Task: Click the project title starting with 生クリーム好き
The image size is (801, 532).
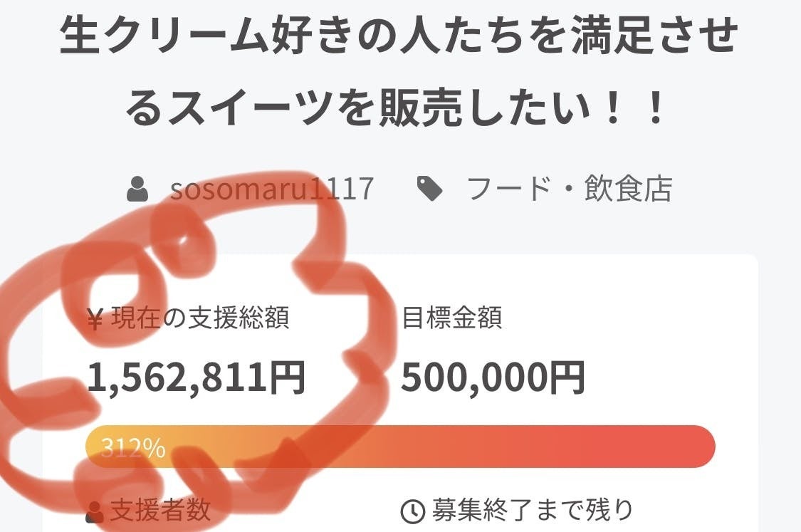Action: (x=399, y=37)
